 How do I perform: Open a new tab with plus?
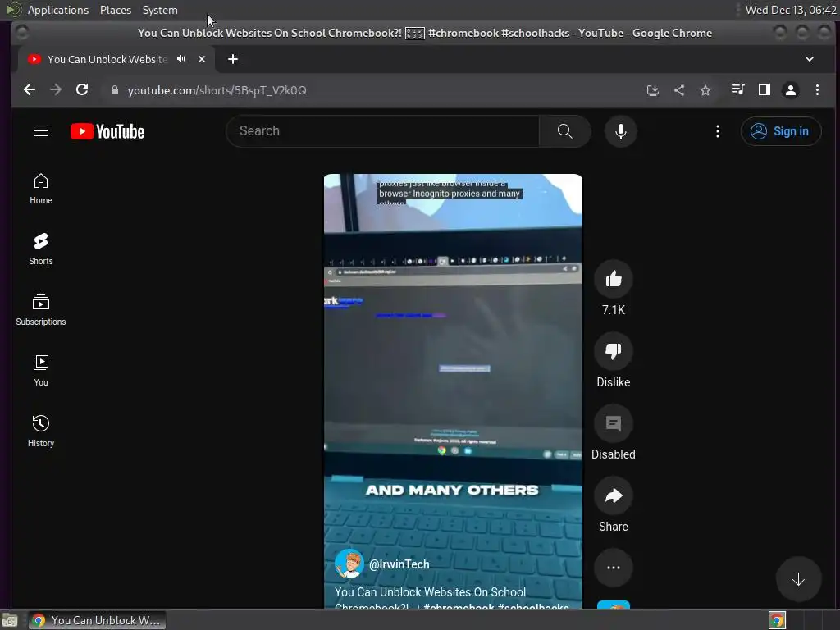[x=232, y=59]
